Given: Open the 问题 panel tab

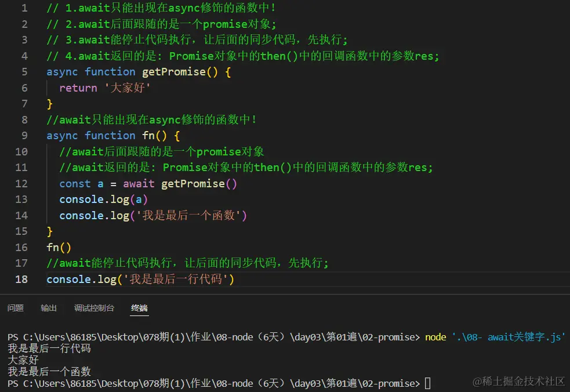Looking at the screenshot, I should (16, 308).
